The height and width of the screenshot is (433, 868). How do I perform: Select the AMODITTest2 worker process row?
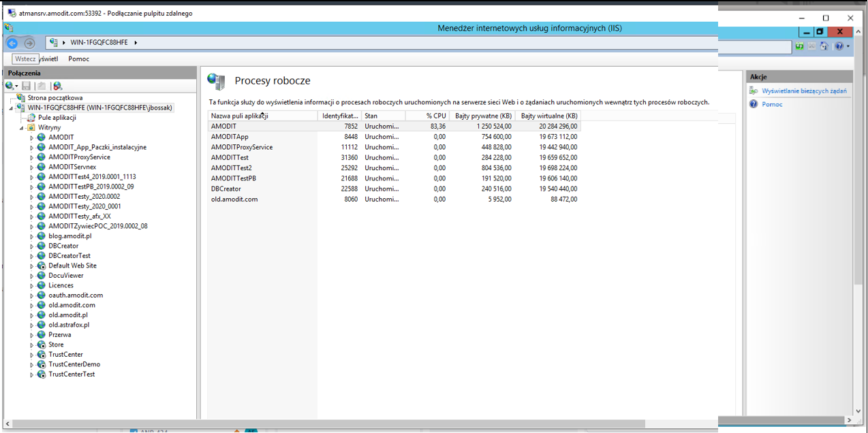[394, 168]
